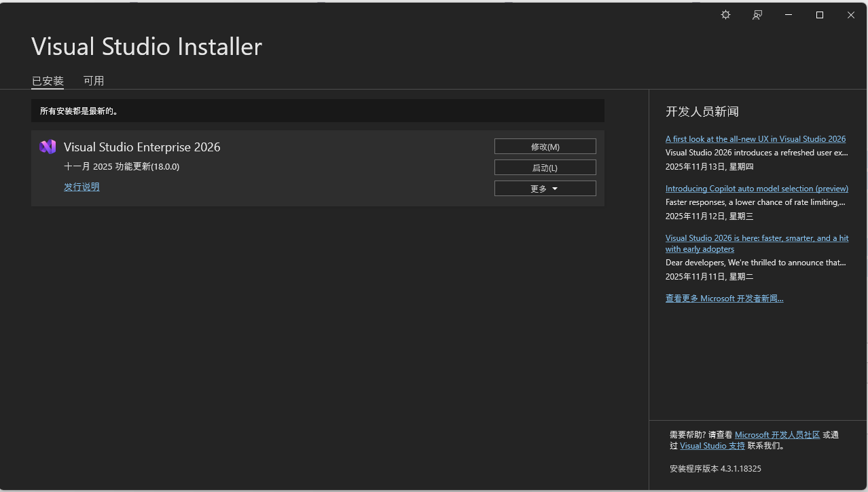Open 'A first look at the all-new UX' article

[755, 139]
